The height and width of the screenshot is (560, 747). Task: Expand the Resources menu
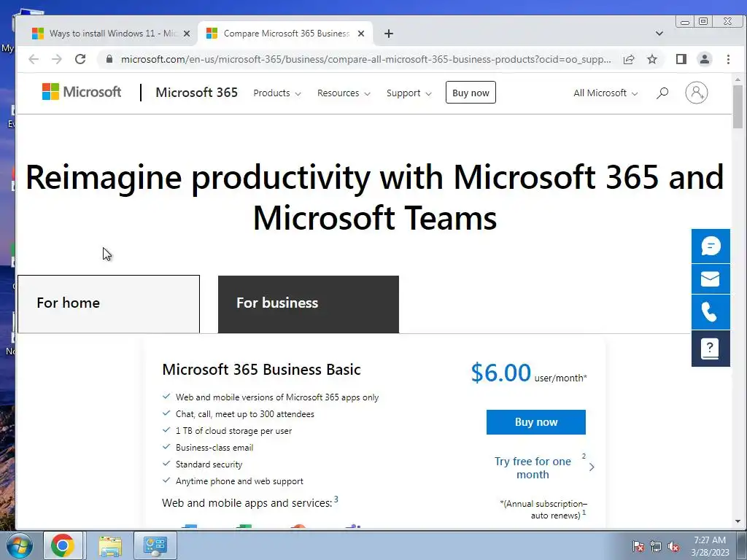[344, 93]
